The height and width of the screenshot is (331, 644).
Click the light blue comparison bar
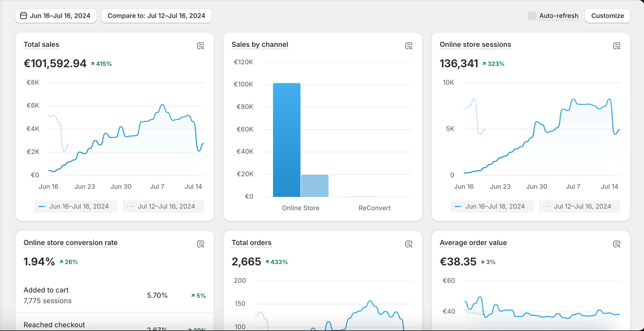pos(315,186)
